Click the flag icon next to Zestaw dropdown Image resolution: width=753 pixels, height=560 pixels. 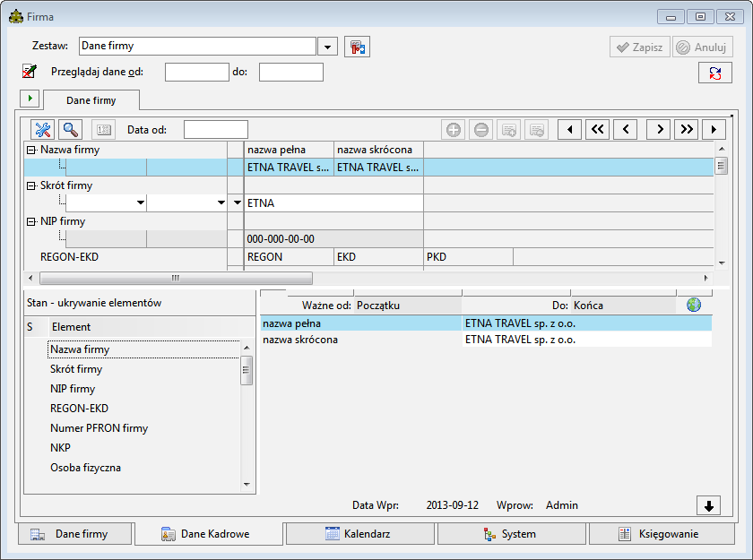(x=357, y=47)
